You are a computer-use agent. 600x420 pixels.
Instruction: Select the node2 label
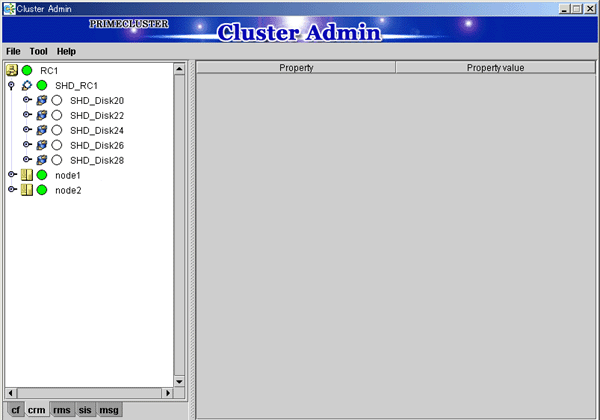pyautogui.click(x=68, y=190)
